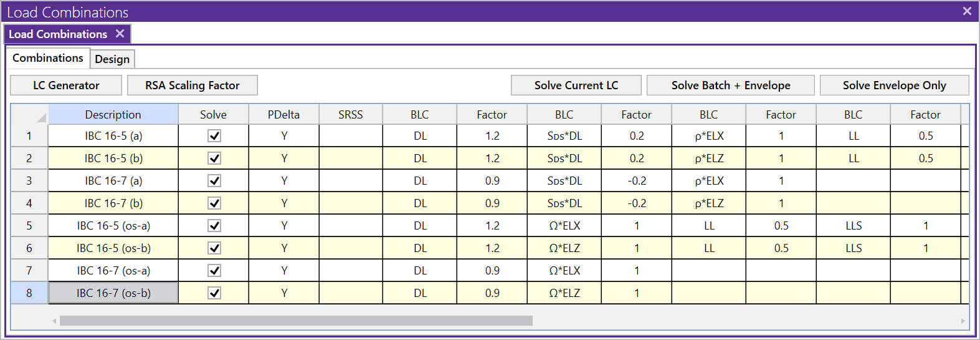Image resolution: width=980 pixels, height=340 pixels.
Task: Open the LC Generator
Action: 66,85
